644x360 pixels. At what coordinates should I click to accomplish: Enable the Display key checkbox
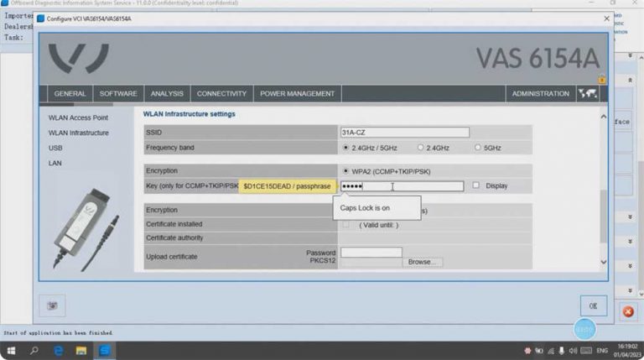pyautogui.click(x=476, y=185)
